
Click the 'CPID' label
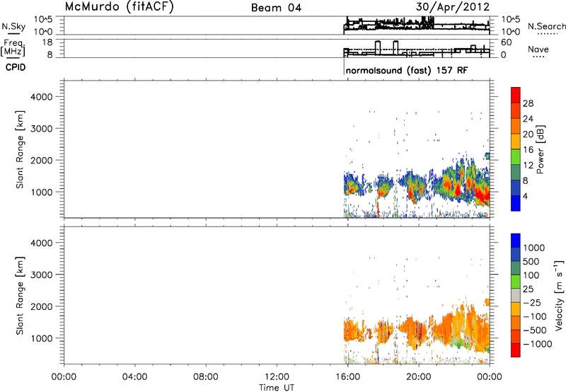click(16, 67)
